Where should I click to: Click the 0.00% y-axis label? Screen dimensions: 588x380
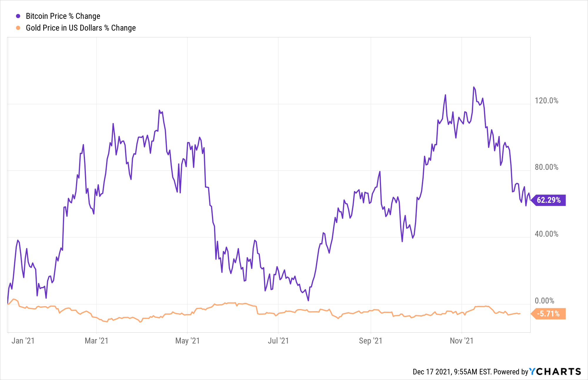(x=544, y=301)
